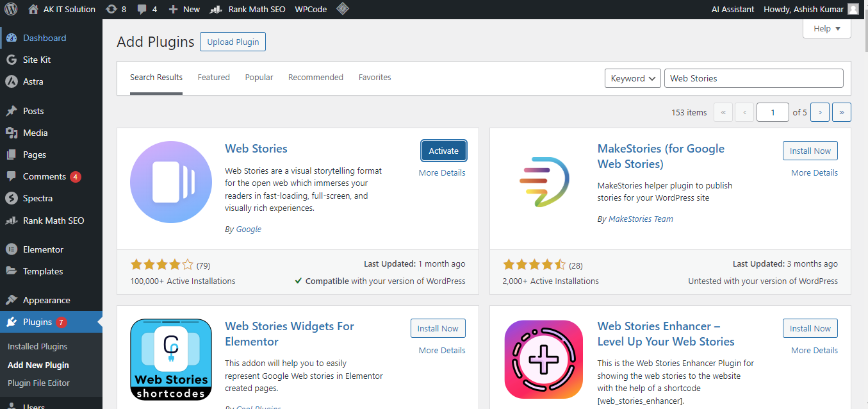Viewport: 868px width, 409px height.
Task: Open More Details for Web Stories Enhancer
Action: (x=814, y=351)
